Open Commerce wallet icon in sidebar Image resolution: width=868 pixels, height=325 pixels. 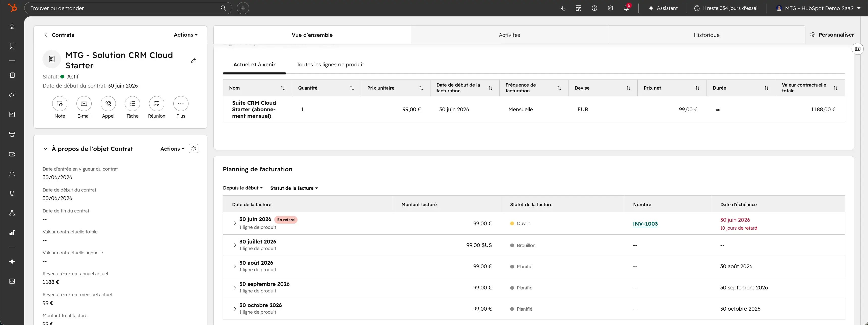12,154
